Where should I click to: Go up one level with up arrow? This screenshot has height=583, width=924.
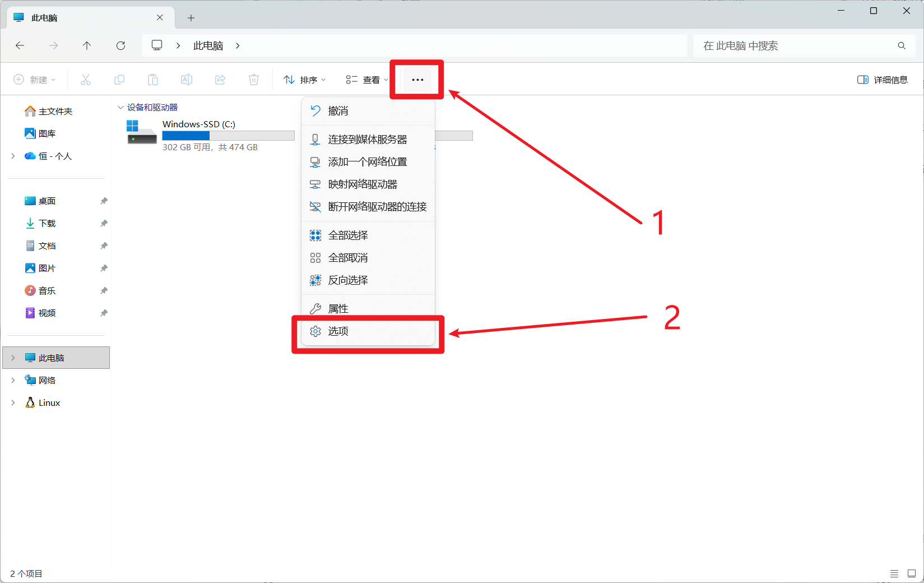(87, 45)
